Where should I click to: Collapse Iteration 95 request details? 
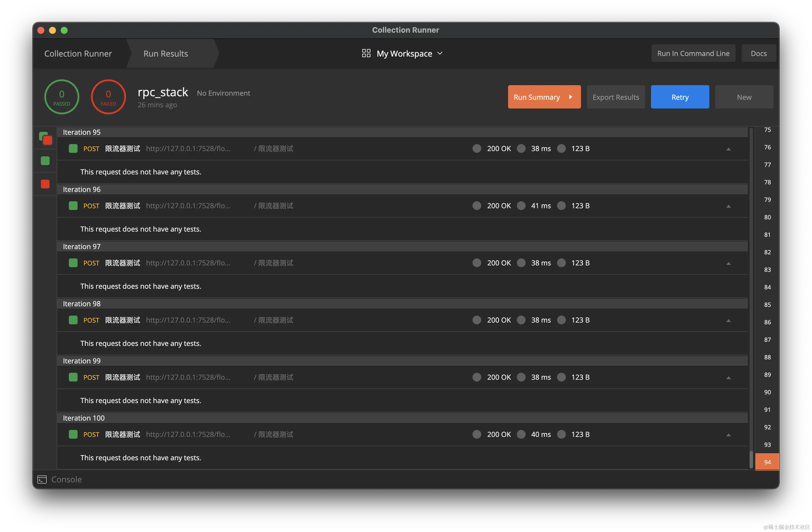pos(728,149)
